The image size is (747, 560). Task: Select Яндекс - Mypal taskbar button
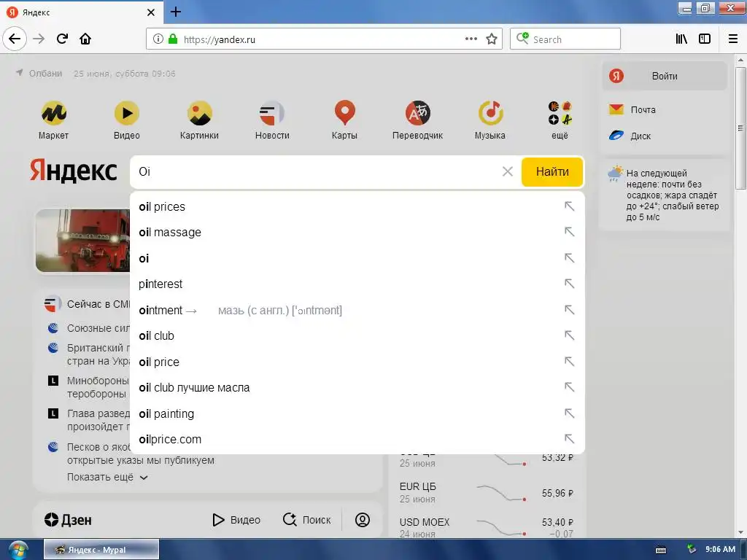pos(101,550)
